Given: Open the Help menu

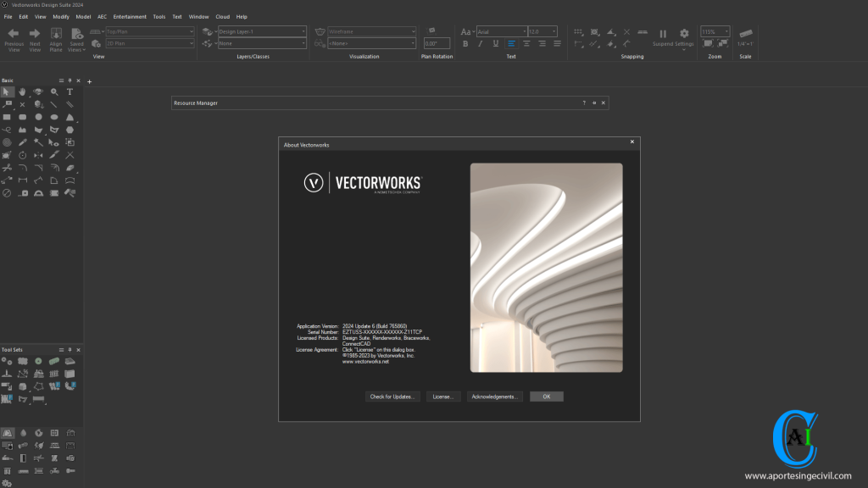Looking at the screenshot, I should point(242,17).
